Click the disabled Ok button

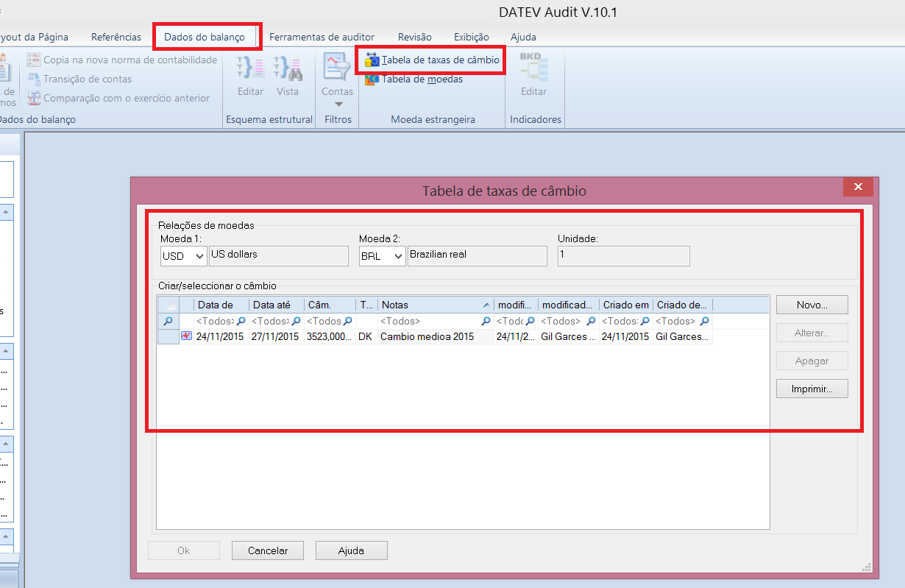(x=184, y=550)
